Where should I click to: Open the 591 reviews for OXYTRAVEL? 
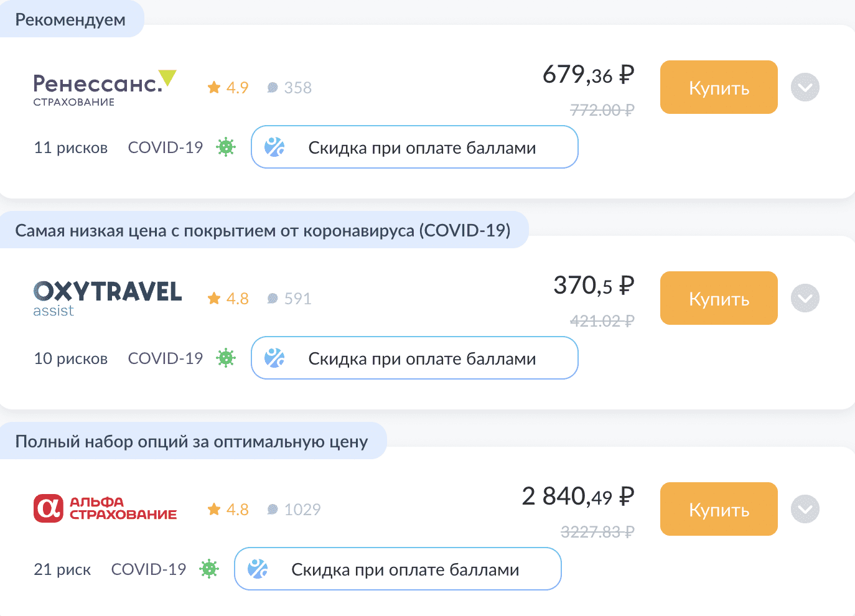click(x=289, y=299)
